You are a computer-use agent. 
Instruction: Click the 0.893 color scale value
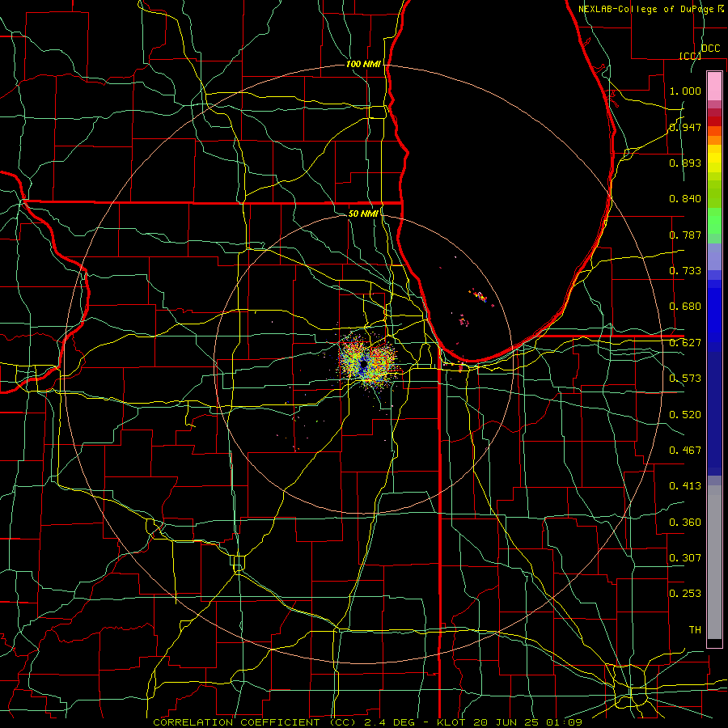pos(685,163)
